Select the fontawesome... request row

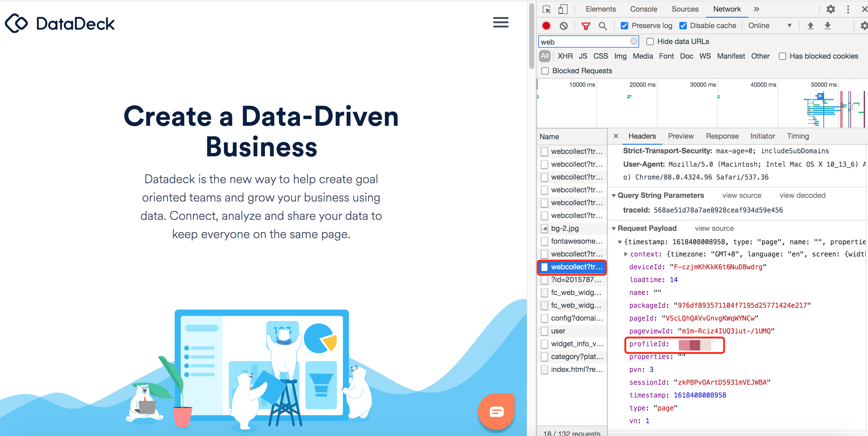click(572, 241)
